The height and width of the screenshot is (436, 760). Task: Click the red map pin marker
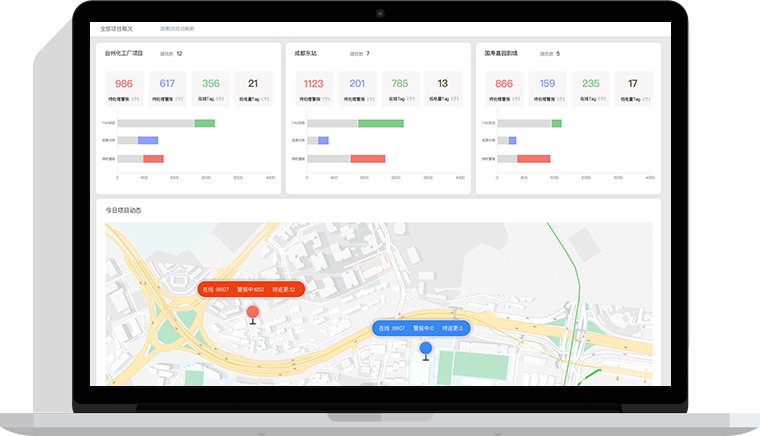tap(252, 313)
